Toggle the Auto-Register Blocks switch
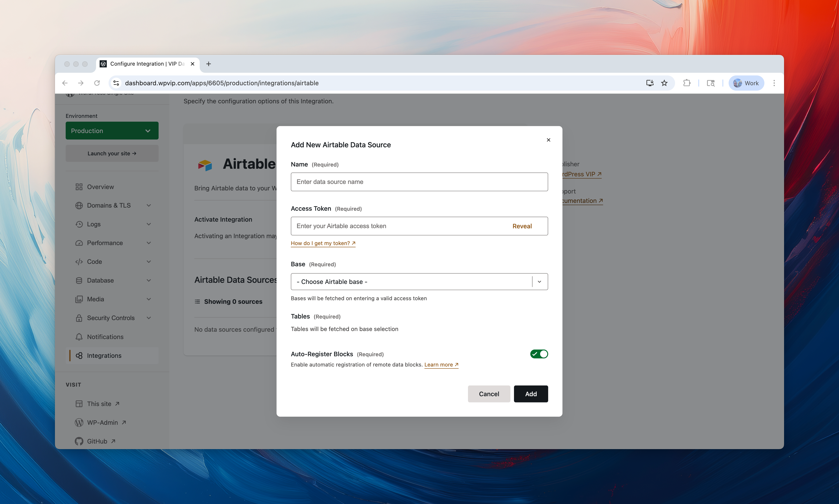The height and width of the screenshot is (504, 839). pos(539,354)
